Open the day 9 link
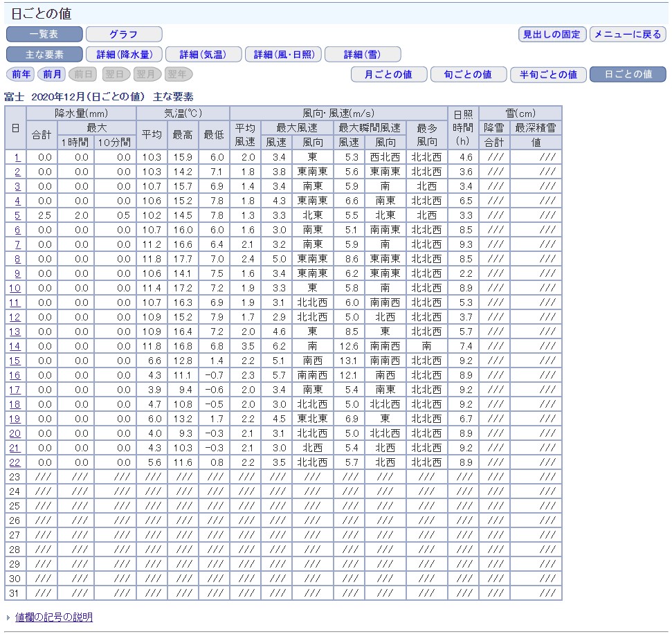Image resolution: width=672 pixels, height=634 pixels. pos(17,274)
